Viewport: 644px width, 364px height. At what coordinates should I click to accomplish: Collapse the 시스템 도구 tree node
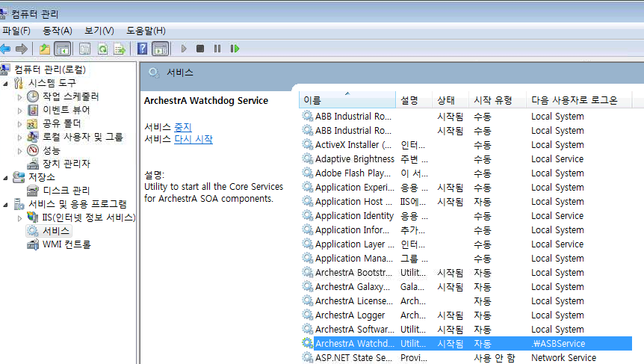click(x=5, y=84)
